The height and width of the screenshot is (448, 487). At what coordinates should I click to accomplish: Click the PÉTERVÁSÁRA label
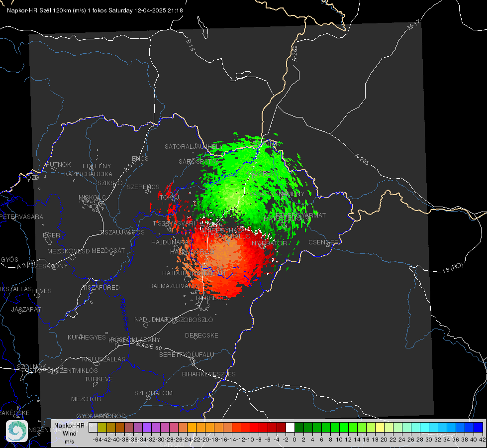tap(21, 217)
